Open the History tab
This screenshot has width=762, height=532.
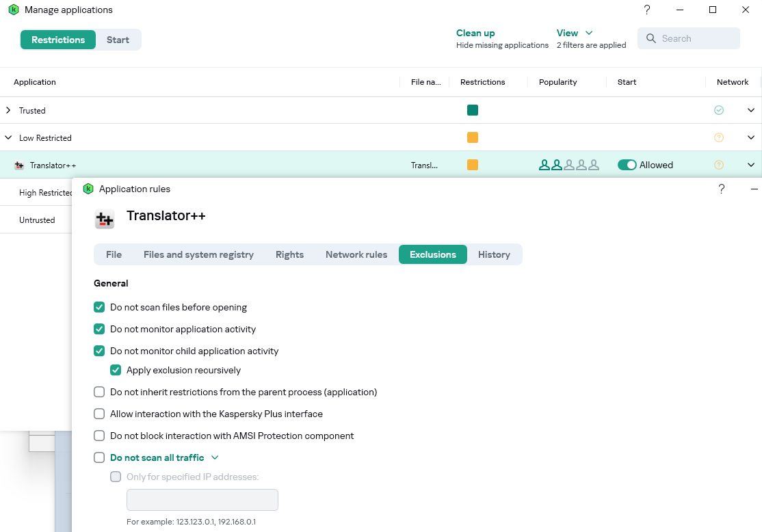(494, 254)
